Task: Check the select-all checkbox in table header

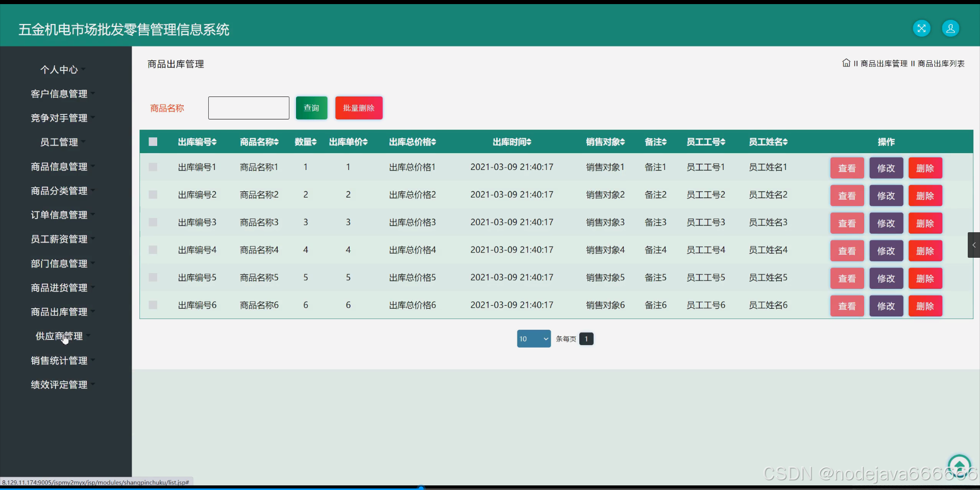Action: tap(153, 141)
